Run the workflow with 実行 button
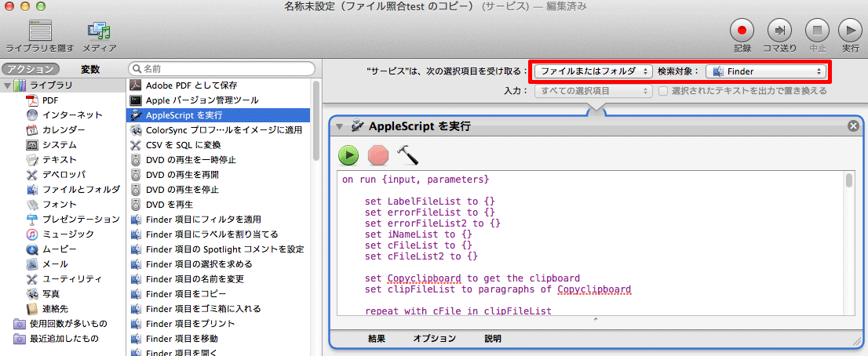This screenshot has height=356, width=868. (x=851, y=31)
